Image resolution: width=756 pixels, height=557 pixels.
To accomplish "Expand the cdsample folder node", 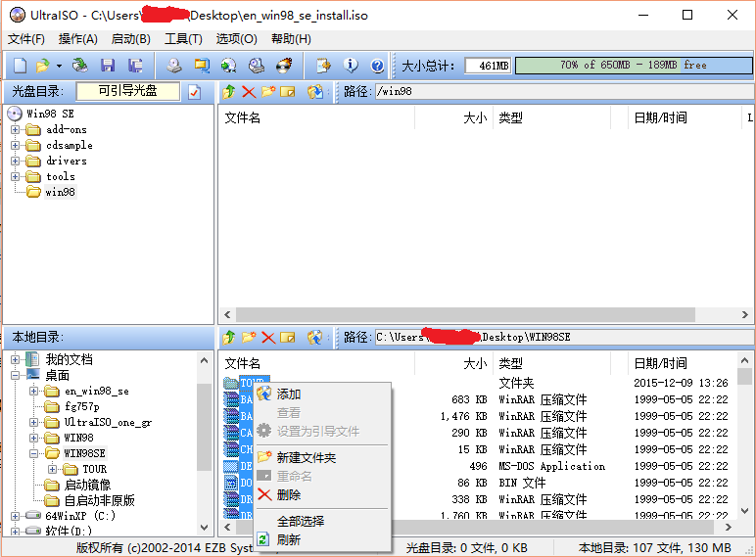I will [15, 145].
